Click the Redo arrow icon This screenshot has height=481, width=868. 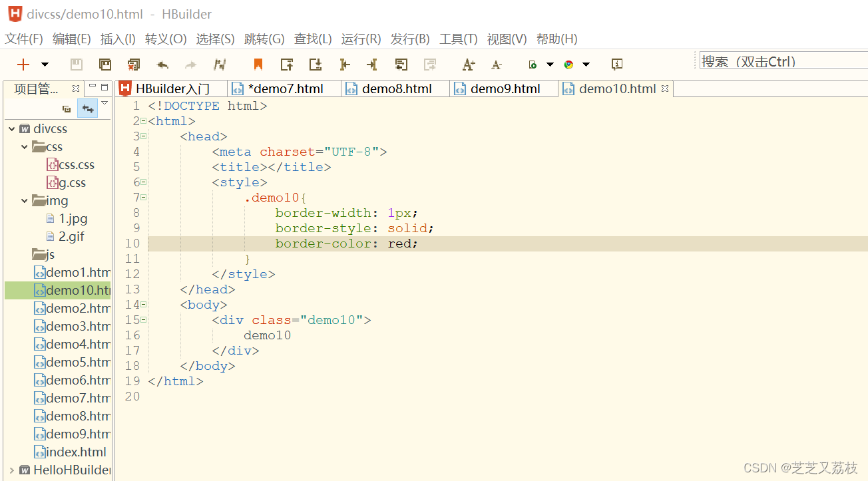[x=191, y=65]
